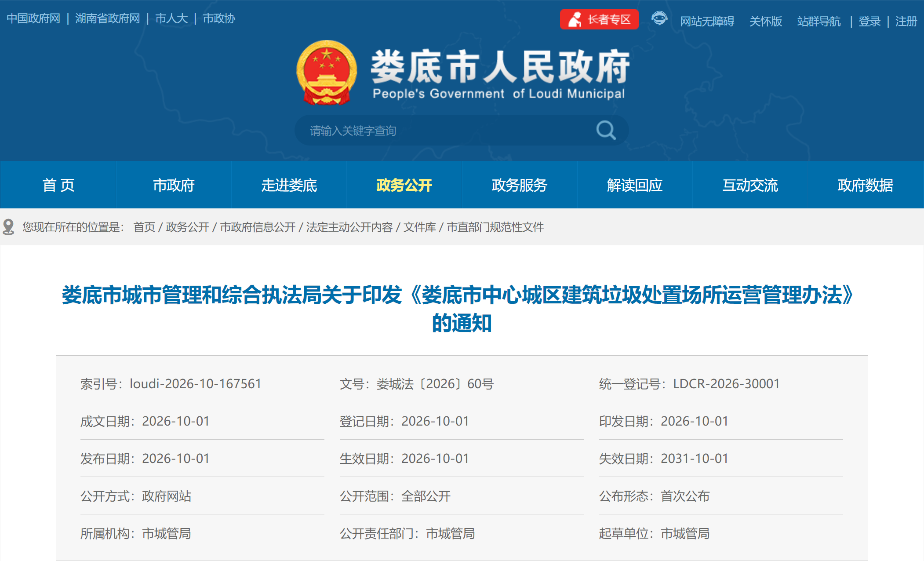Go to the 市政府 menu item
This screenshot has width=924, height=561.
tap(174, 185)
